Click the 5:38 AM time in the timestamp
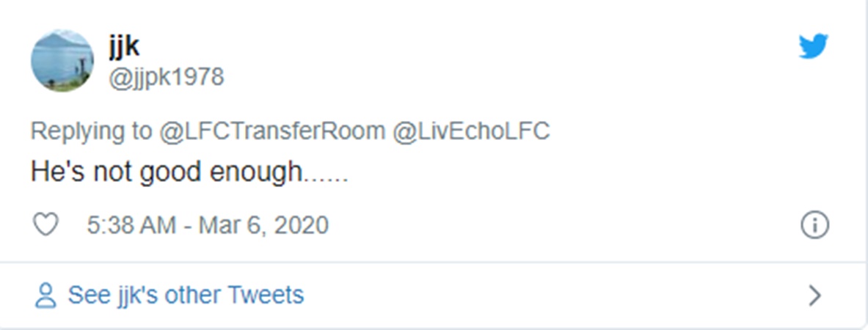This screenshot has width=868, height=330. [x=131, y=225]
